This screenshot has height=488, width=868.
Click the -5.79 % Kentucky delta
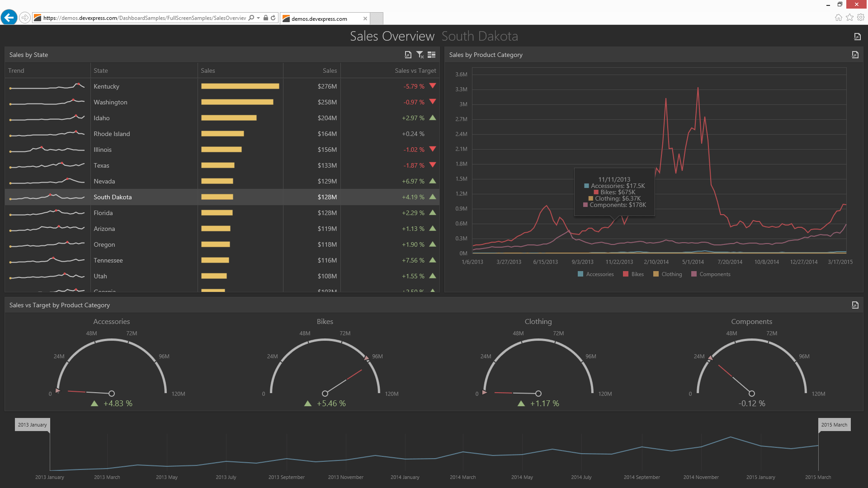click(x=414, y=86)
